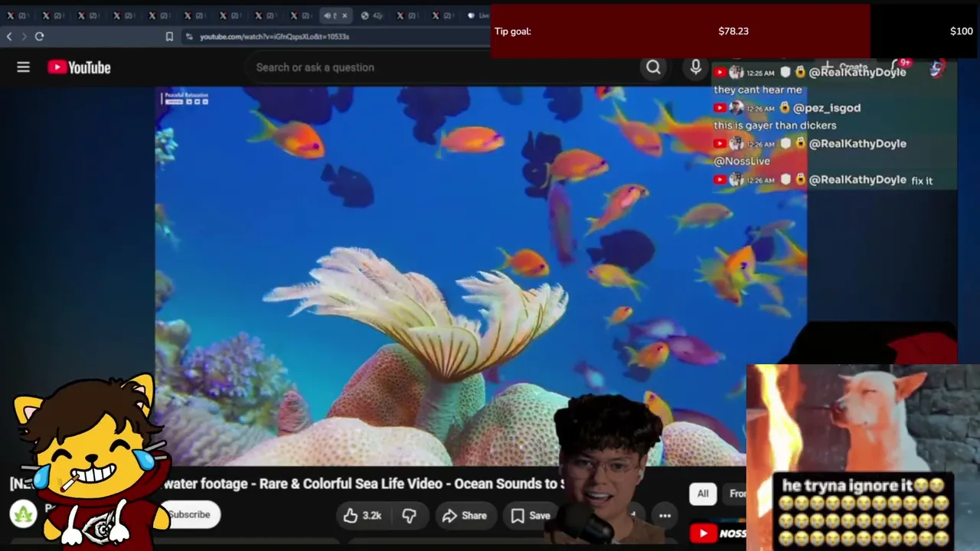Open the three-dot more actions menu
This screenshot has width=980, height=551.
[665, 516]
